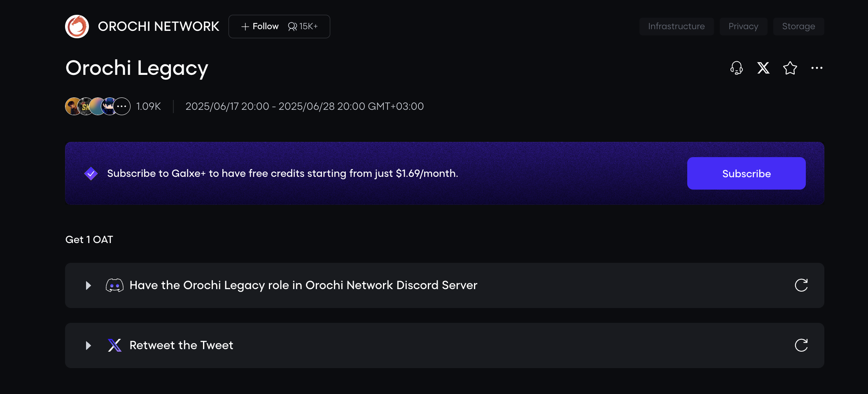Image resolution: width=868 pixels, height=394 pixels.
Task: Open the OROCHI NETWORK space name
Action: coord(159,27)
